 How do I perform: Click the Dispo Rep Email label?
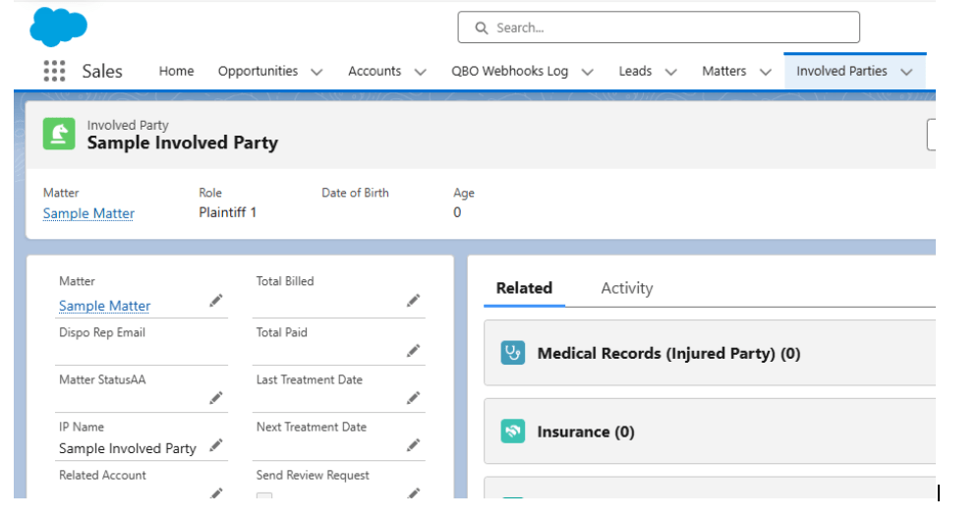tap(102, 332)
